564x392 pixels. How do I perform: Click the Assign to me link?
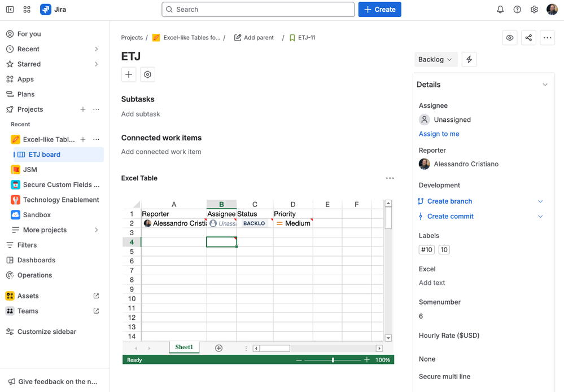coord(439,134)
